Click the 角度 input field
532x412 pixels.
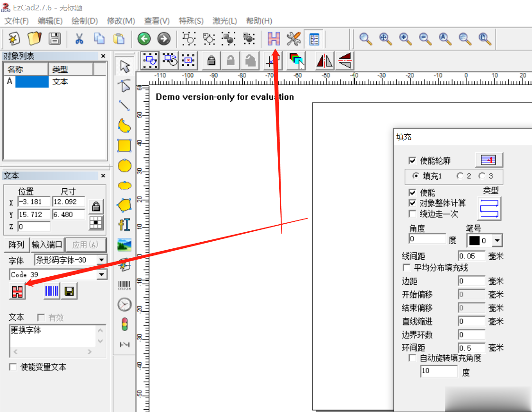click(x=427, y=239)
